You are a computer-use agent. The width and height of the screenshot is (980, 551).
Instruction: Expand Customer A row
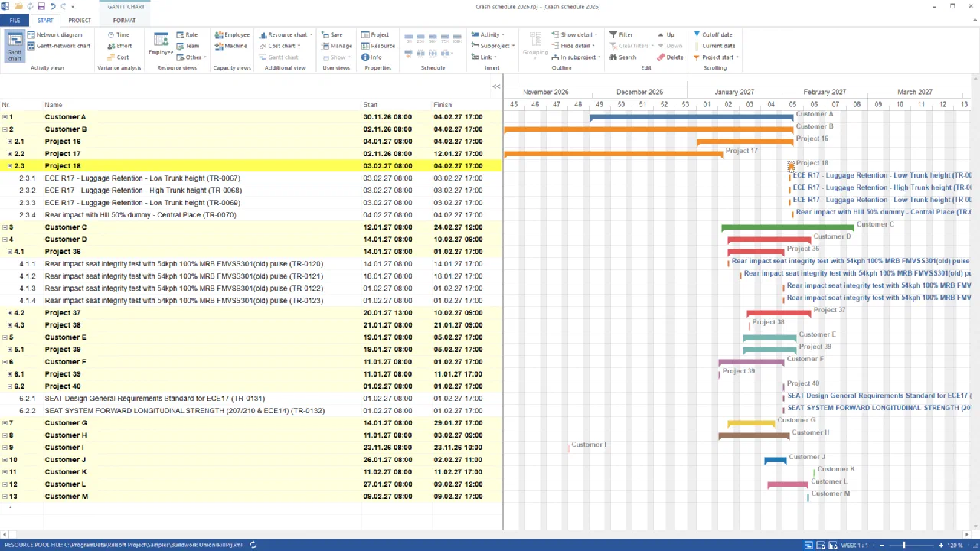coord(5,117)
